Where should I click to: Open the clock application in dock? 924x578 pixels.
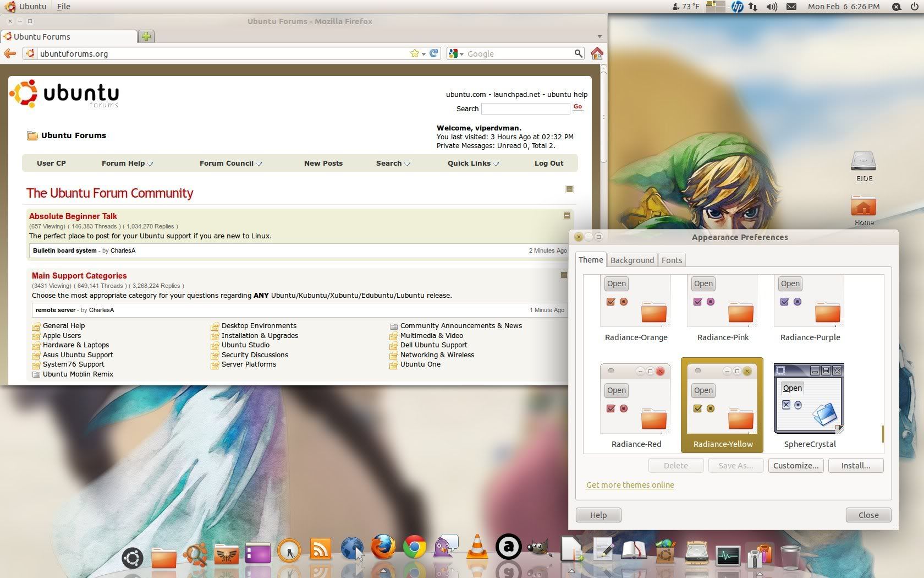(289, 550)
